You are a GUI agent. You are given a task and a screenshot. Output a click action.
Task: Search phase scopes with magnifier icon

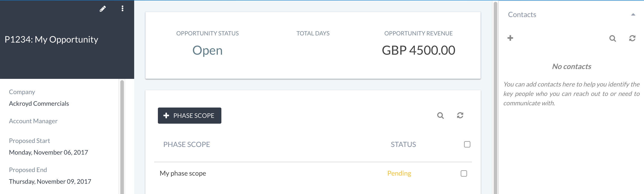tap(440, 115)
